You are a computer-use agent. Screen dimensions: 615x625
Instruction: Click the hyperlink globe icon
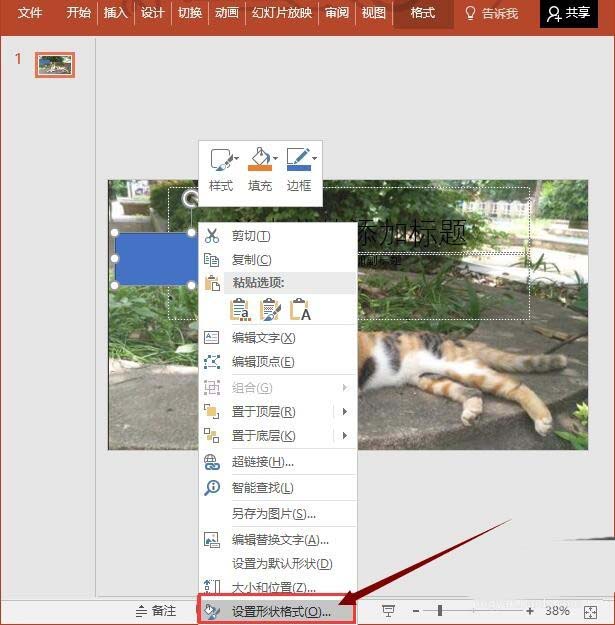(212, 462)
